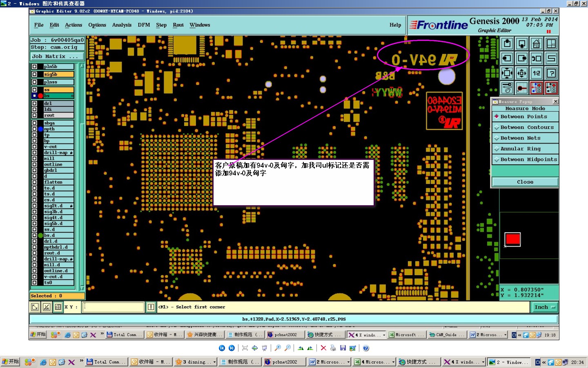Open the Actions menu
Viewport: 588px width, 368px height.
(x=73, y=25)
